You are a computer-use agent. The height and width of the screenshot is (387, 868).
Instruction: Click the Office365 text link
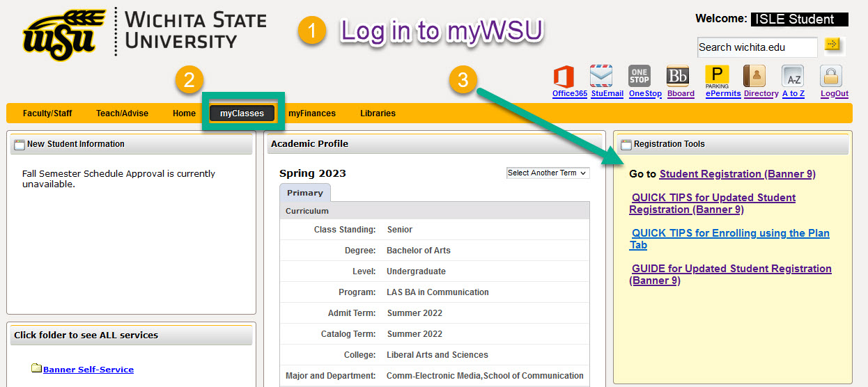(570, 93)
